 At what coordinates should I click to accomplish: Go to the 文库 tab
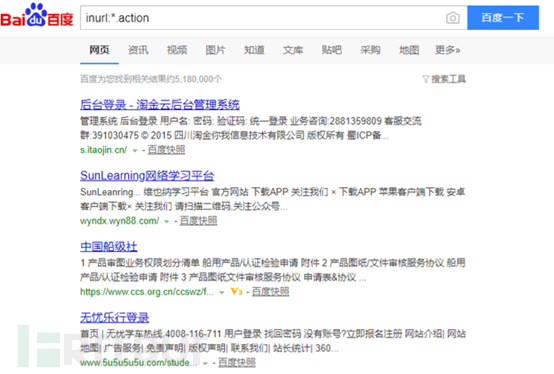coord(293,50)
